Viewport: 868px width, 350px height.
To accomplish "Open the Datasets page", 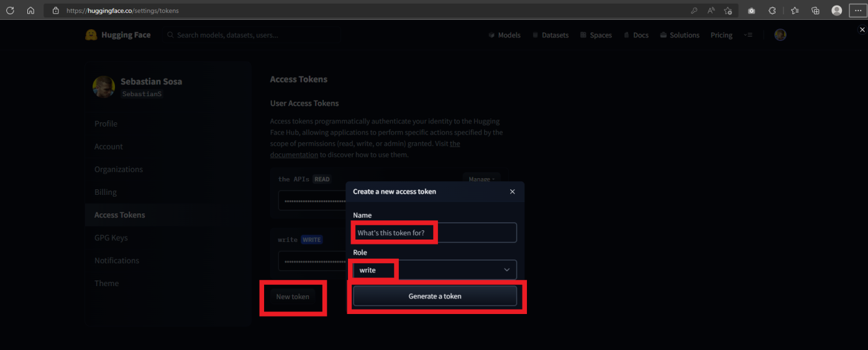I will click(550, 35).
